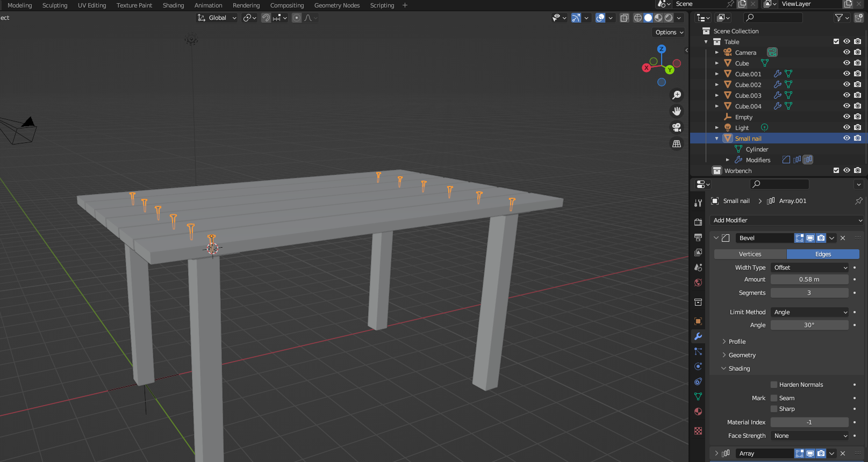Open Render properties tab
Viewport: 868px width, 462px height.
pyautogui.click(x=698, y=222)
